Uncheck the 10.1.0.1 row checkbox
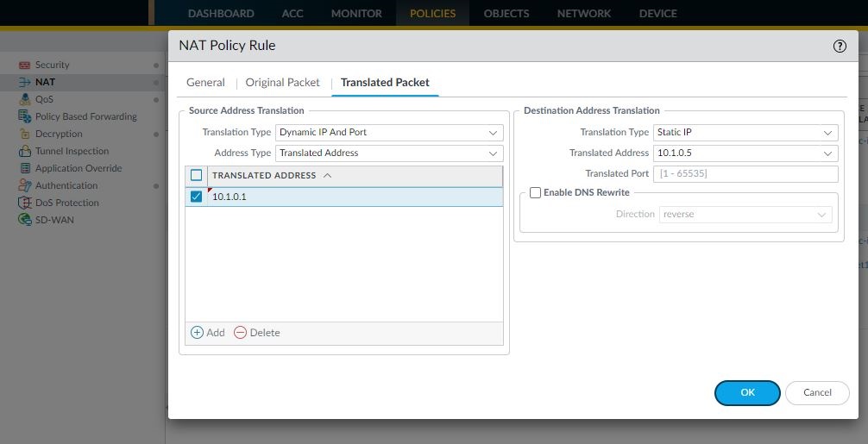Viewport: 868px width, 444px height. coord(197,197)
